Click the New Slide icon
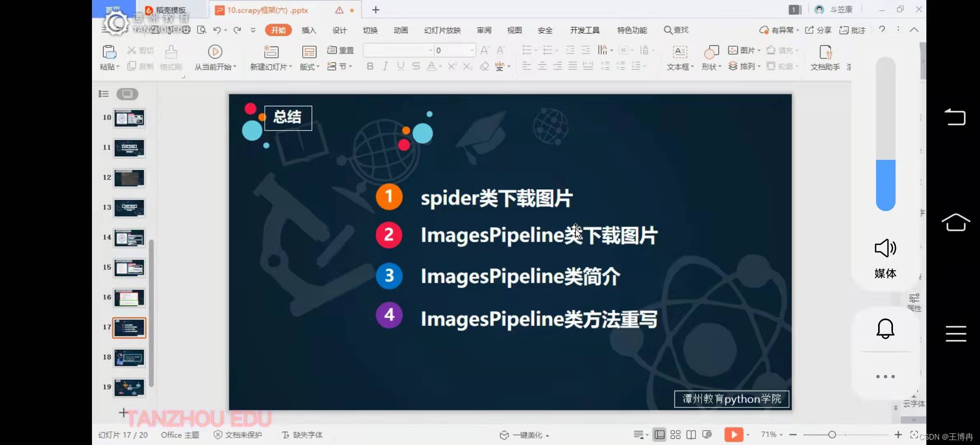This screenshot has width=980, height=445. coord(271,52)
